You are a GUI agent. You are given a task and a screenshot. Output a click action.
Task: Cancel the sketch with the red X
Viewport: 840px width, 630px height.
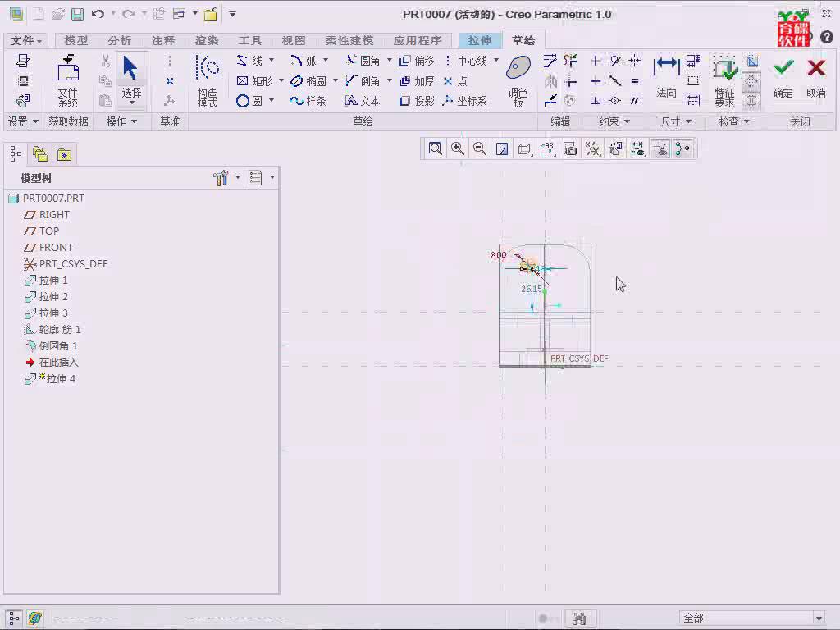point(816,77)
